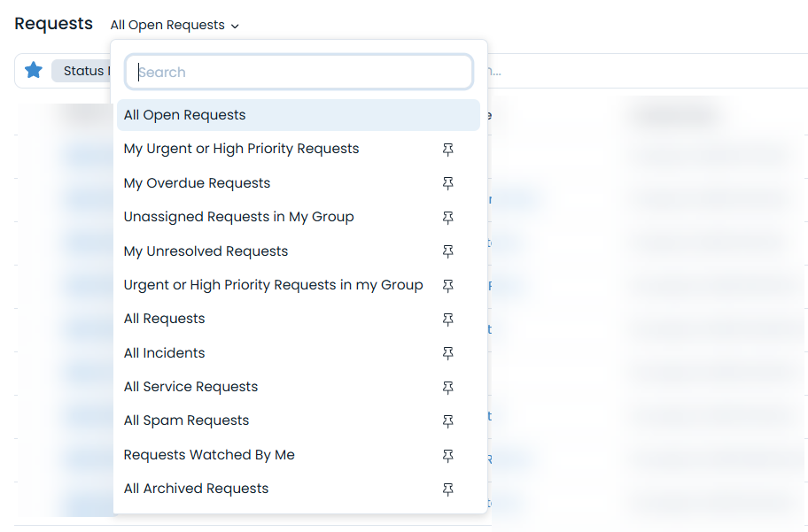This screenshot has width=808, height=532.
Task: Open the Requests Watched By Me view
Action: point(209,454)
